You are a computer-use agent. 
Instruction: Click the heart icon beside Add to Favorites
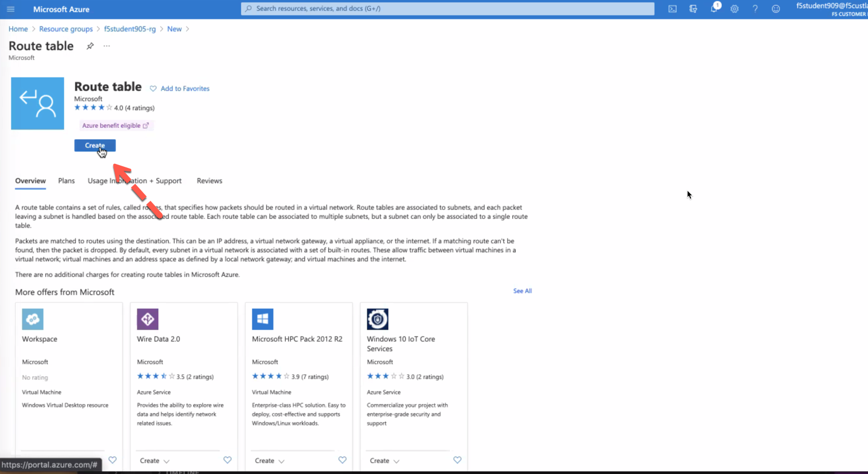(153, 89)
